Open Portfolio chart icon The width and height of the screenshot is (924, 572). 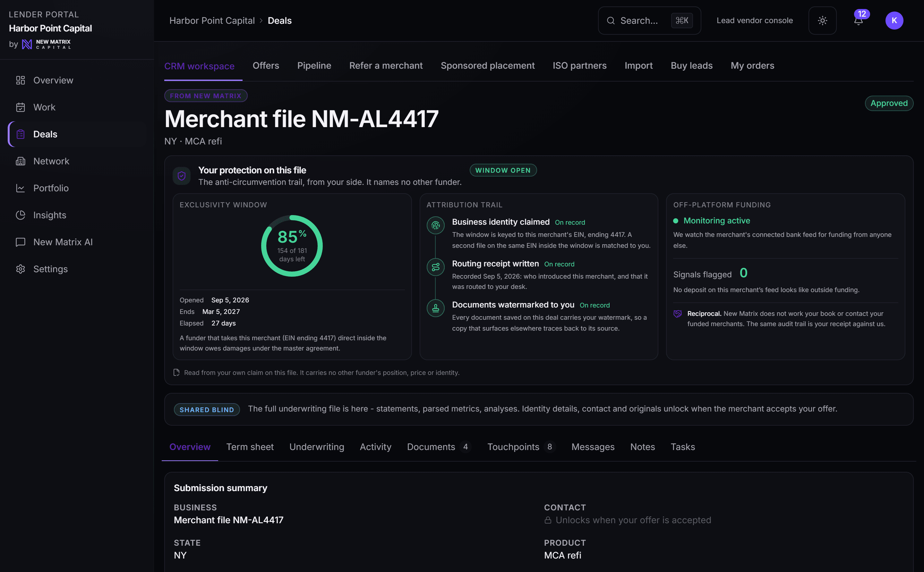click(x=21, y=188)
